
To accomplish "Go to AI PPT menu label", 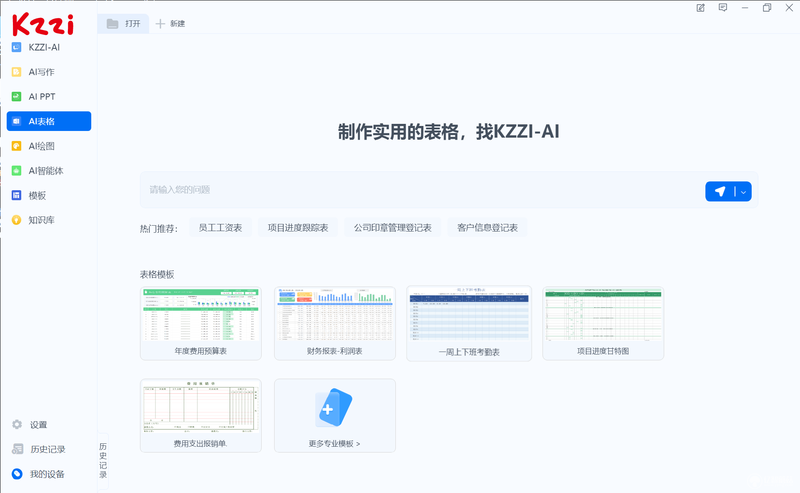I will coord(42,96).
